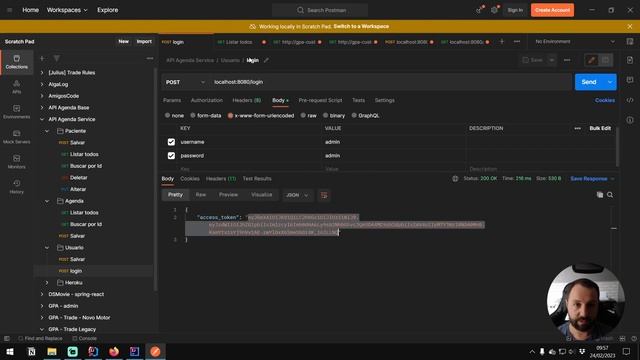This screenshot has width=640, height=360.
Task: Switch to the Authorization tab
Action: coord(207,100)
